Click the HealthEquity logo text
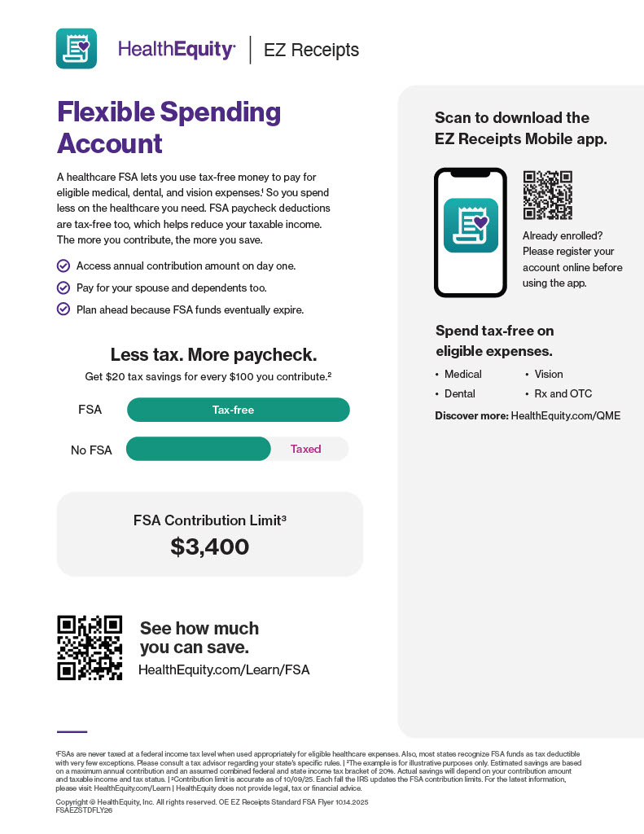The height and width of the screenshot is (834, 644). click(x=177, y=50)
